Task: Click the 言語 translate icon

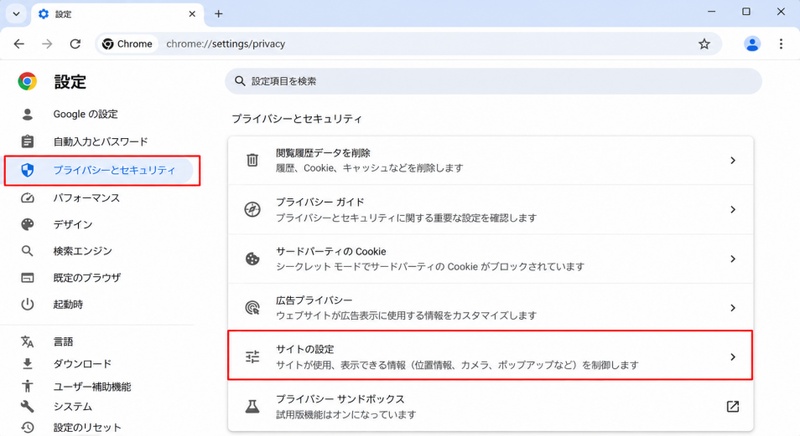Action: 28,342
